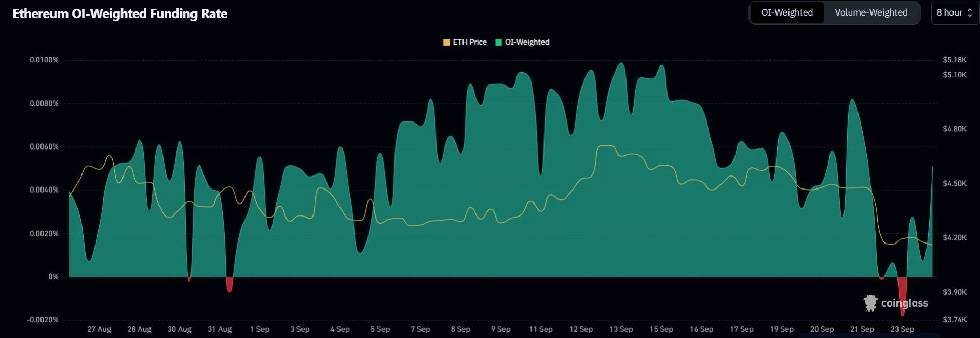The width and height of the screenshot is (980, 338).
Task: Click the 5 Sep date label on x-axis
Action: 380,329
